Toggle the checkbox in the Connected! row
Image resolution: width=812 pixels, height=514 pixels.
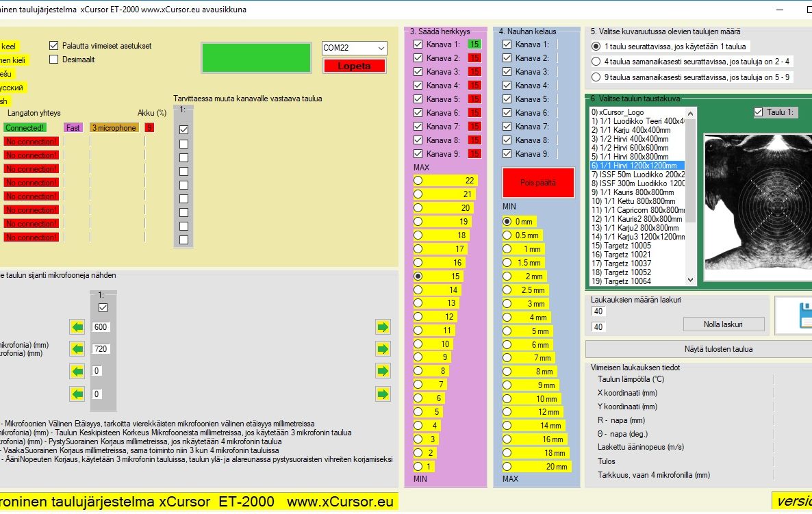(183, 129)
